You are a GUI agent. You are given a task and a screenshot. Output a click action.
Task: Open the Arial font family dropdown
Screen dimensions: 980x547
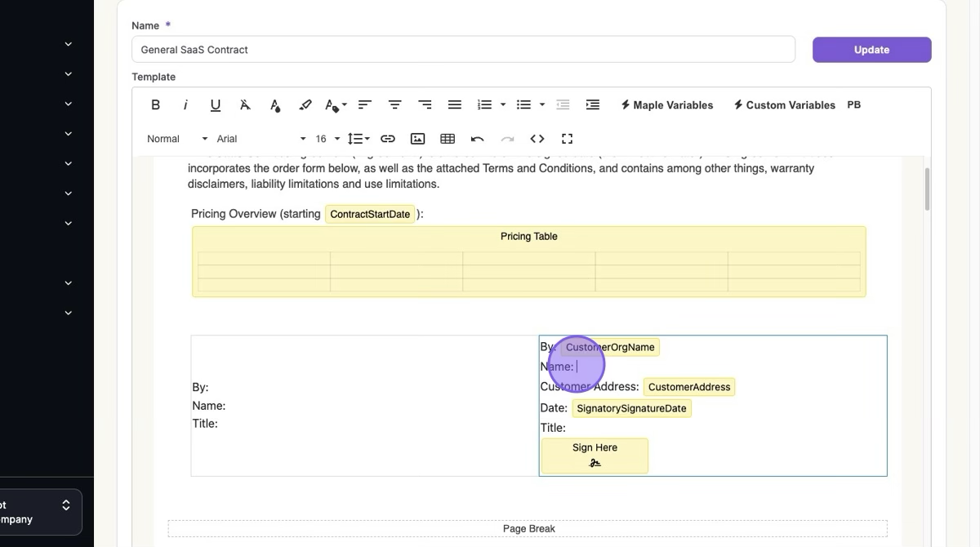(261, 139)
